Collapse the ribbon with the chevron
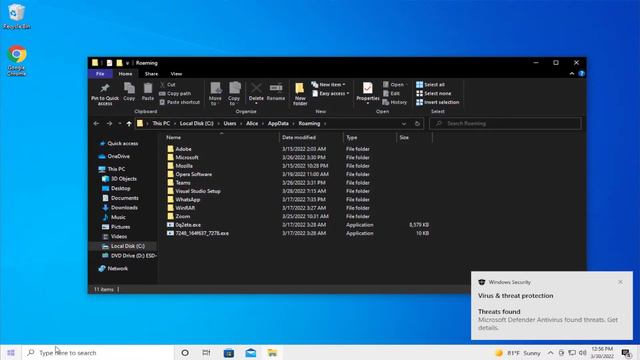The width and height of the screenshot is (640, 360). [572, 73]
